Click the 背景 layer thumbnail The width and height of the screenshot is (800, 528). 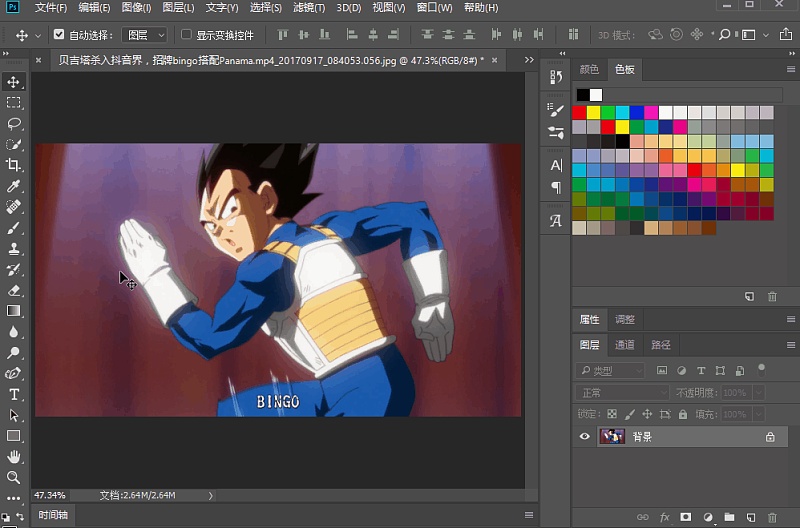click(612, 436)
